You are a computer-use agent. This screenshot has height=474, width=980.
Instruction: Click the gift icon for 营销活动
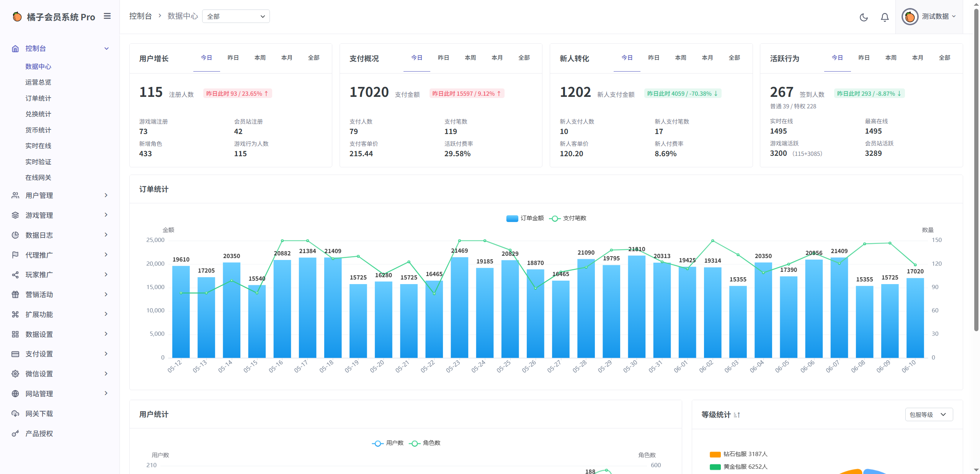click(15, 294)
